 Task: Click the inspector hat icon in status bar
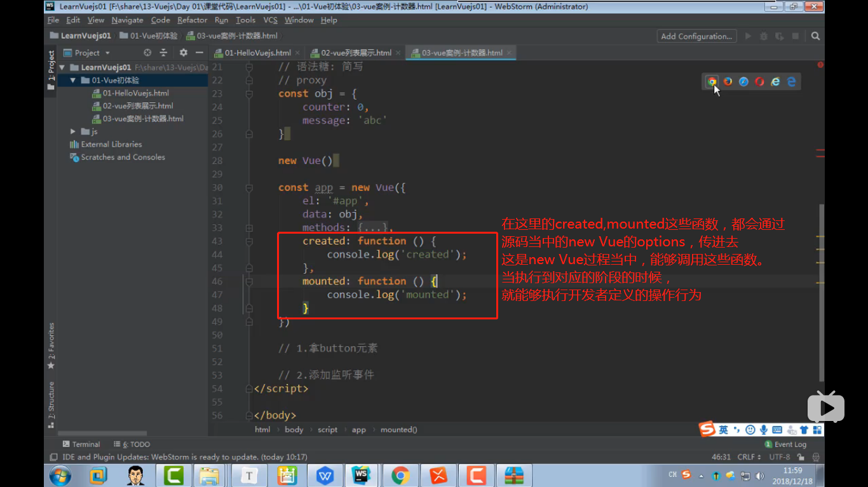(x=817, y=457)
